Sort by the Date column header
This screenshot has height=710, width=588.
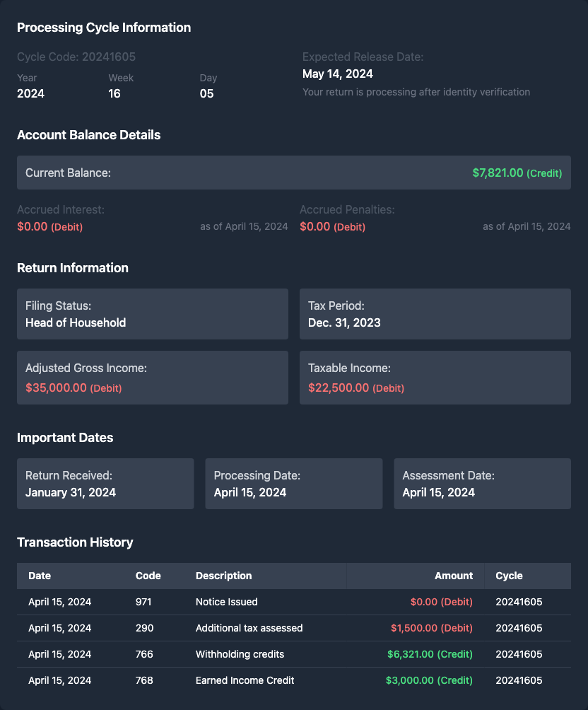[40, 576]
